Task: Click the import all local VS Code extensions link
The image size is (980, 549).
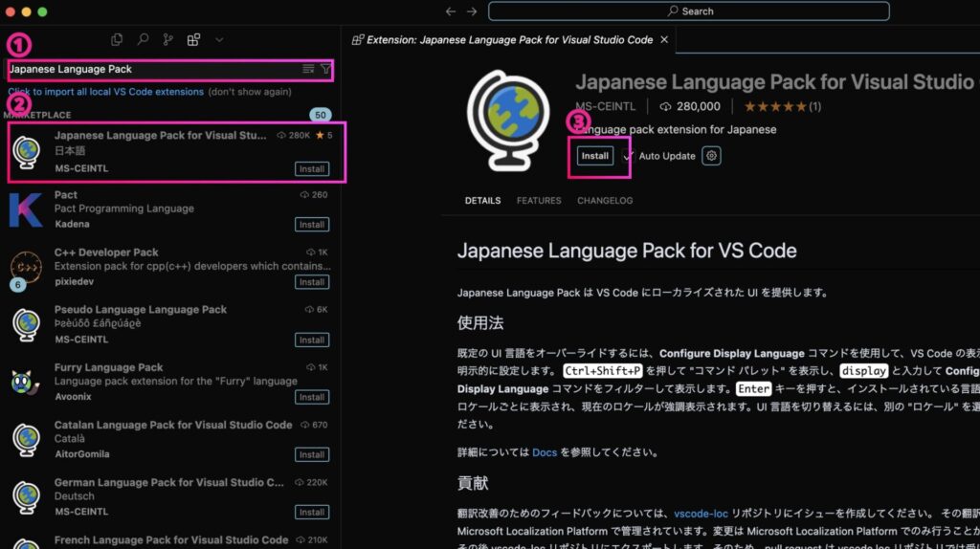Action: (105, 92)
